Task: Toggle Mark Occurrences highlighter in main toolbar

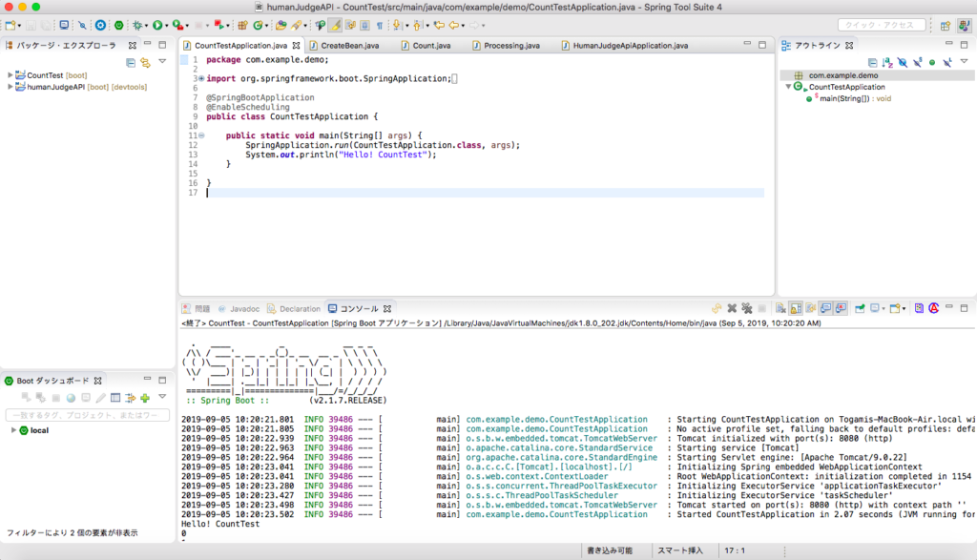Action: click(336, 25)
